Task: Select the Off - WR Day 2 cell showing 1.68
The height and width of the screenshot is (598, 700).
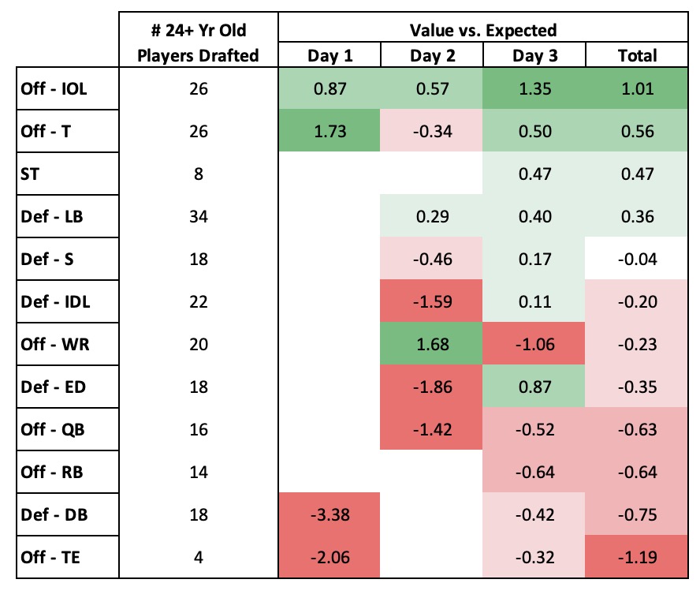Action: point(431,343)
